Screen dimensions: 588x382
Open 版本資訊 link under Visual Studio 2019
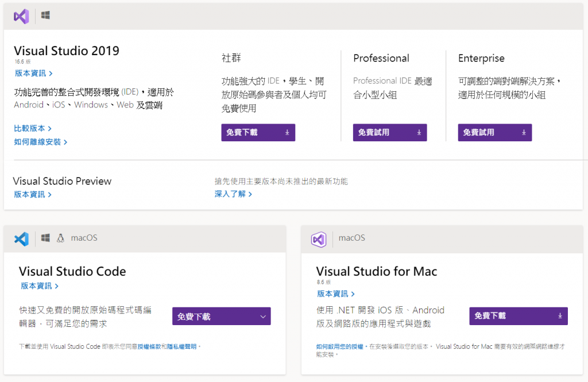coord(34,73)
